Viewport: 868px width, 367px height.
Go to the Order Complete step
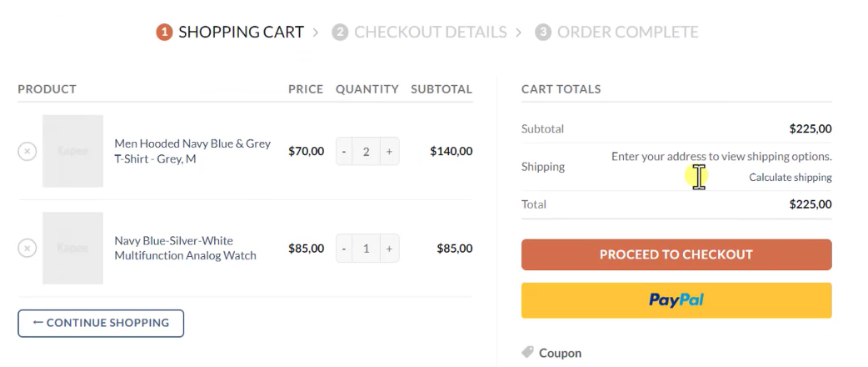[x=627, y=33]
